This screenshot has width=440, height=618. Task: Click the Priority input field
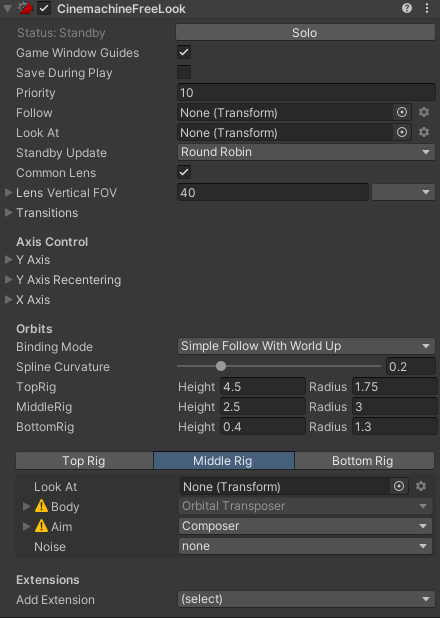pyautogui.click(x=306, y=93)
